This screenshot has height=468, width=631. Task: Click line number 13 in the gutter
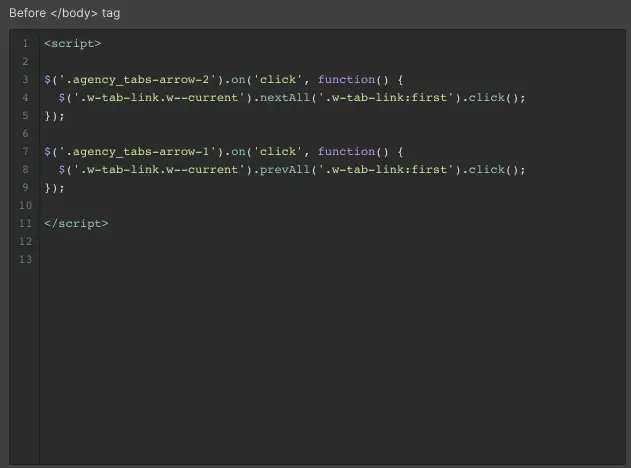coord(25,260)
